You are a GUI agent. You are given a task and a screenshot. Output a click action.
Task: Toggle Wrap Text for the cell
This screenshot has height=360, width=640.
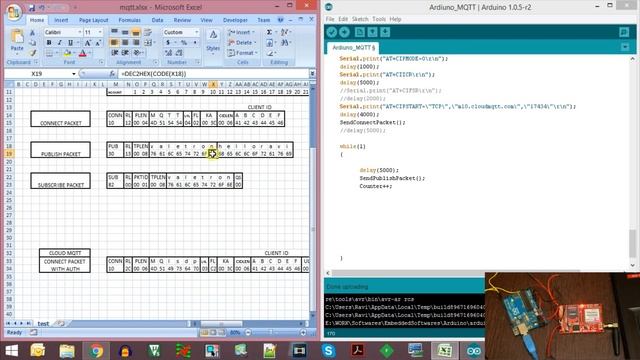click(148, 32)
